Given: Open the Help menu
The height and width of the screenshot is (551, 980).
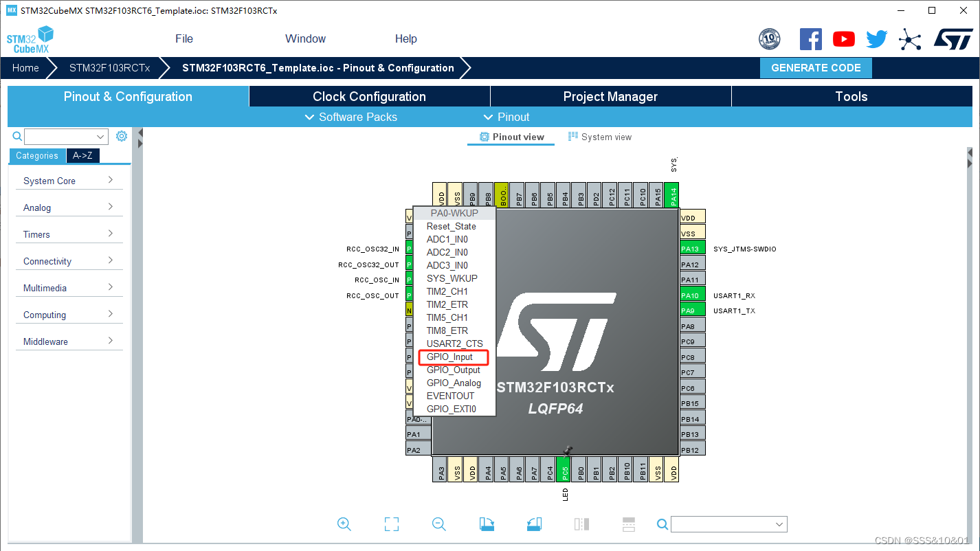Looking at the screenshot, I should pyautogui.click(x=406, y=38).
